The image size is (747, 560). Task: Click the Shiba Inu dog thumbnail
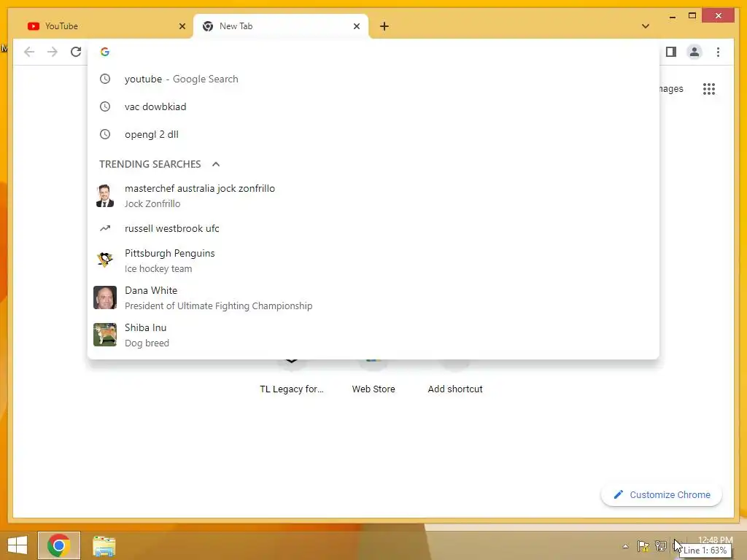point(105,335)
